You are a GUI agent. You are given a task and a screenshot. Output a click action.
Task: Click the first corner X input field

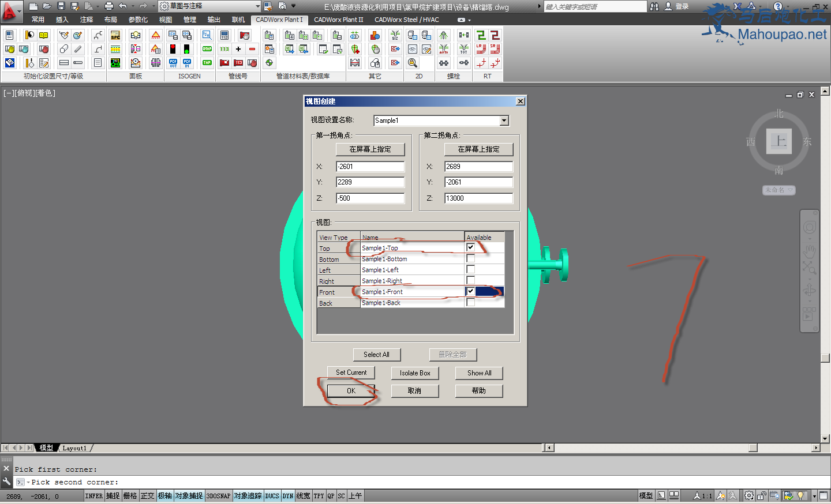tap(370, 167)
